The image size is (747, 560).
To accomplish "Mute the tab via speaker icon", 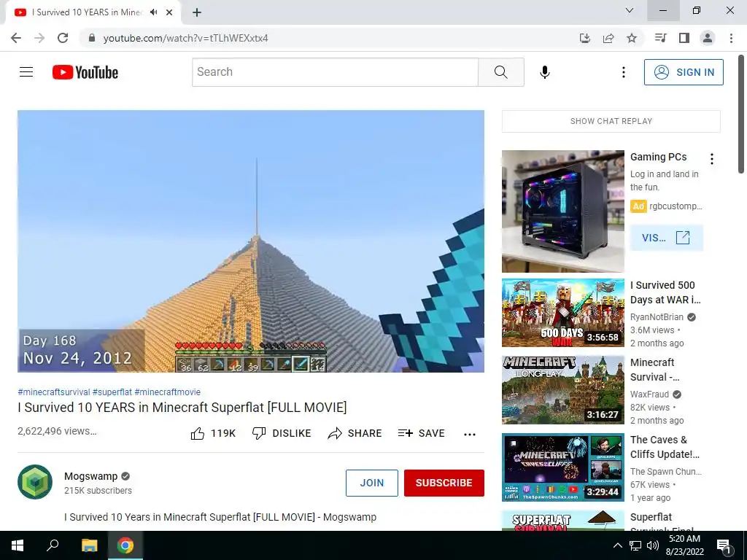I will [x=153, y=12].
